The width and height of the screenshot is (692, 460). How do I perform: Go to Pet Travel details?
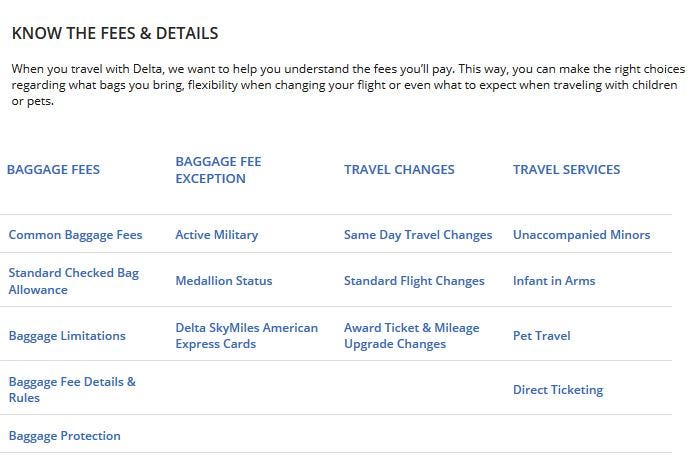click(542, 336)
